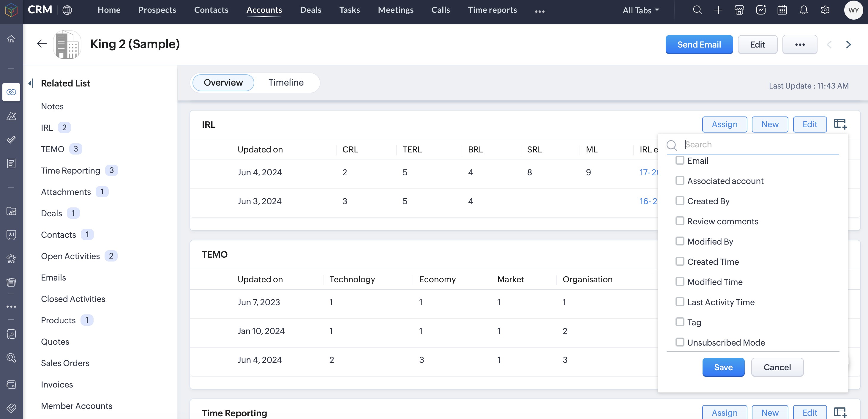
Task: Click the back arrow beside account name
Action: (42, 44)
